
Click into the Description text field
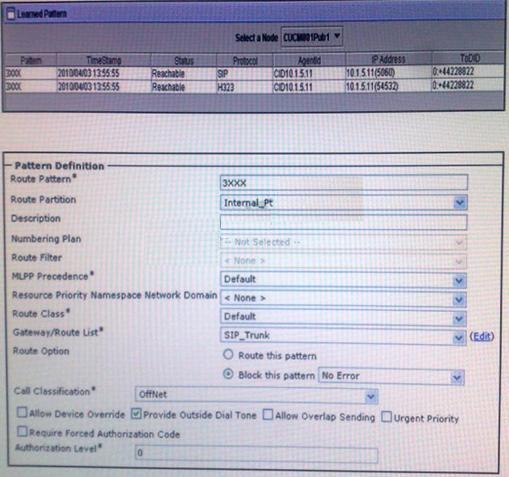343,222
